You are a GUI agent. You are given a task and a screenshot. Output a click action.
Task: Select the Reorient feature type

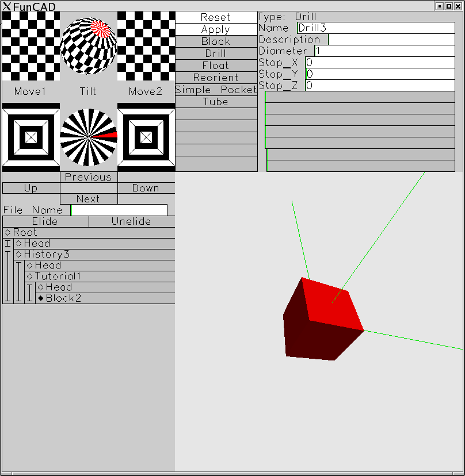(x=216, y=78)
